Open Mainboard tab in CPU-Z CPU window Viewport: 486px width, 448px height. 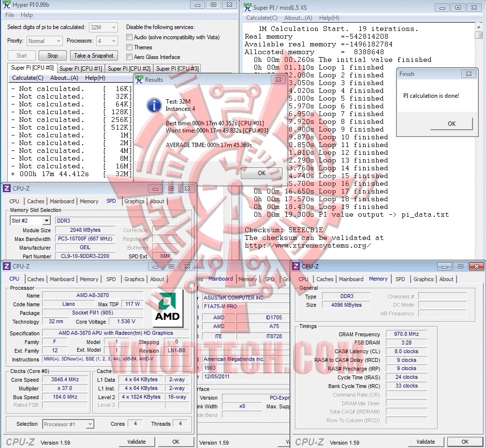pos(62,279)
